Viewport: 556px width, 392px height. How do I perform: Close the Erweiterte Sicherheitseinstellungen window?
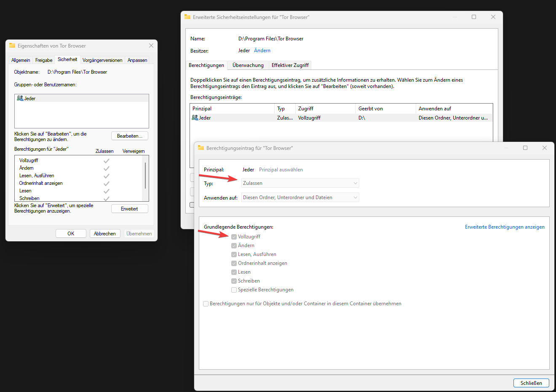click(493, 17)
